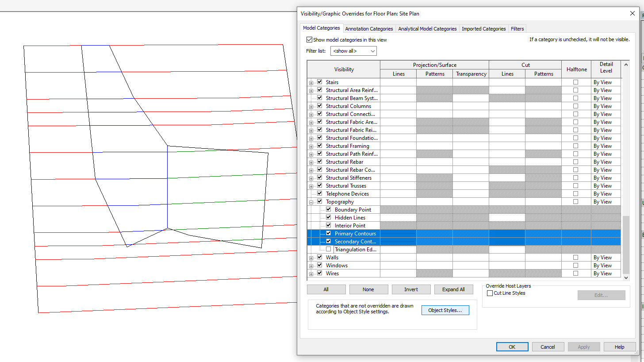644x362 pixels.
Task: Expand the Structural Framing category
Action: (x=311, y=146)
